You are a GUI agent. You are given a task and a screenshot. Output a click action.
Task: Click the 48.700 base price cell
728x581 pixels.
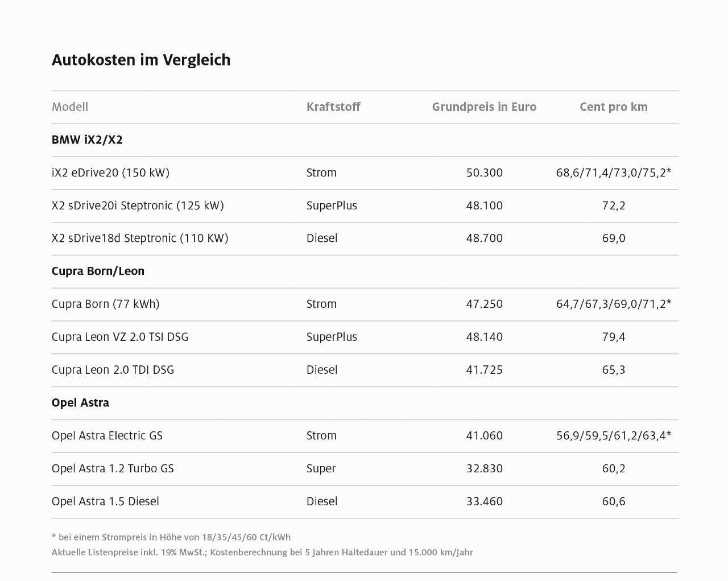pyautogui.click(x=484, y=238)
